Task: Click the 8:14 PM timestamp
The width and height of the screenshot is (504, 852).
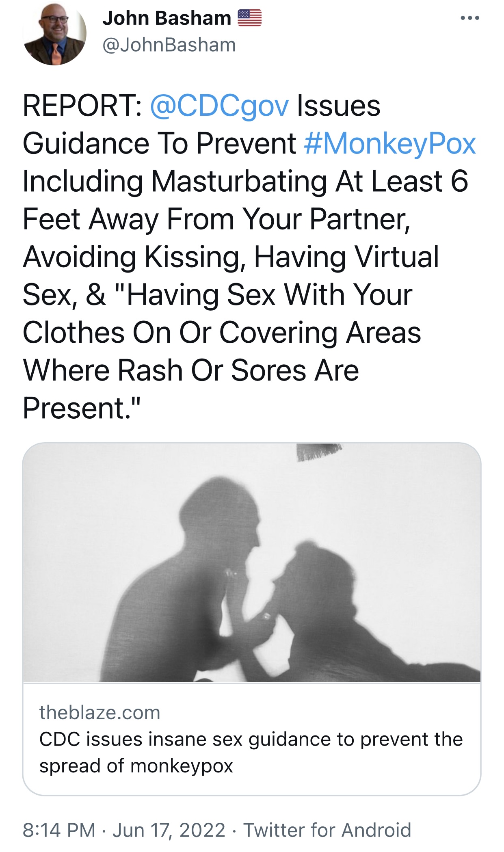Action: 59,830
